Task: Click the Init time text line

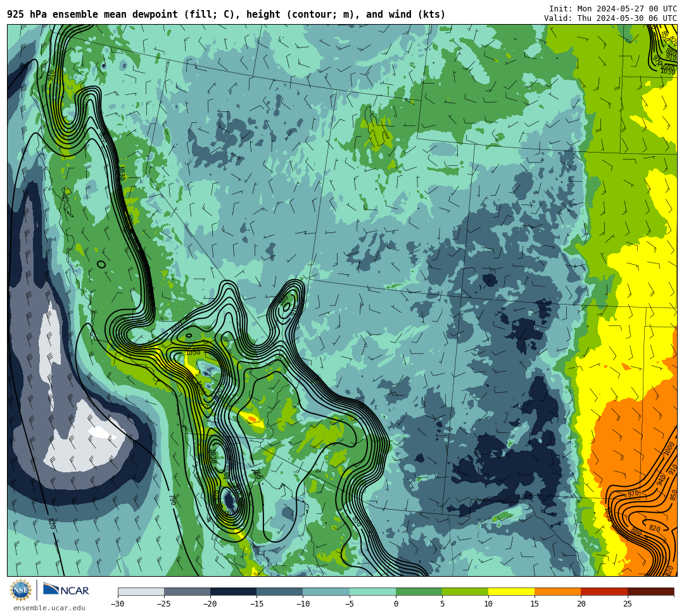Action: coord(613,9)
